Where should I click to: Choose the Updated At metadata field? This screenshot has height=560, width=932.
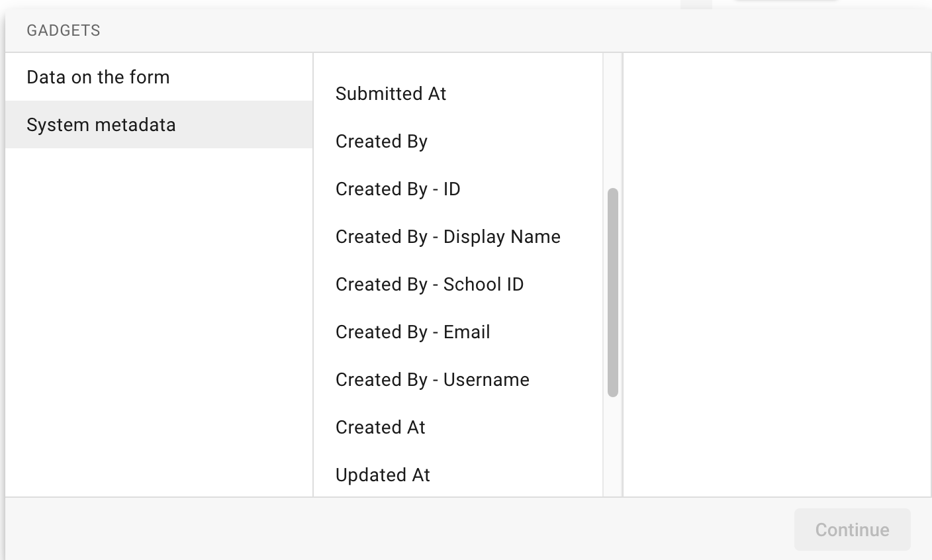click(383, 475)
